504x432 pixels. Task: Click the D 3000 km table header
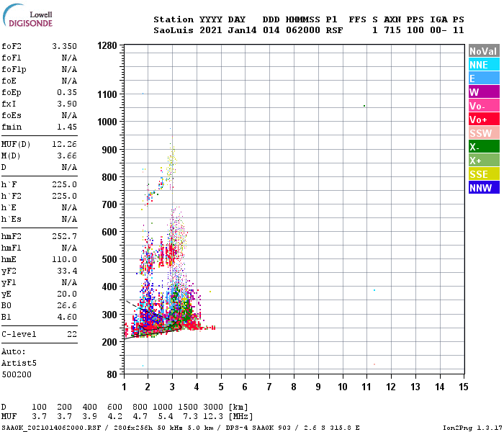coord(213,407)
